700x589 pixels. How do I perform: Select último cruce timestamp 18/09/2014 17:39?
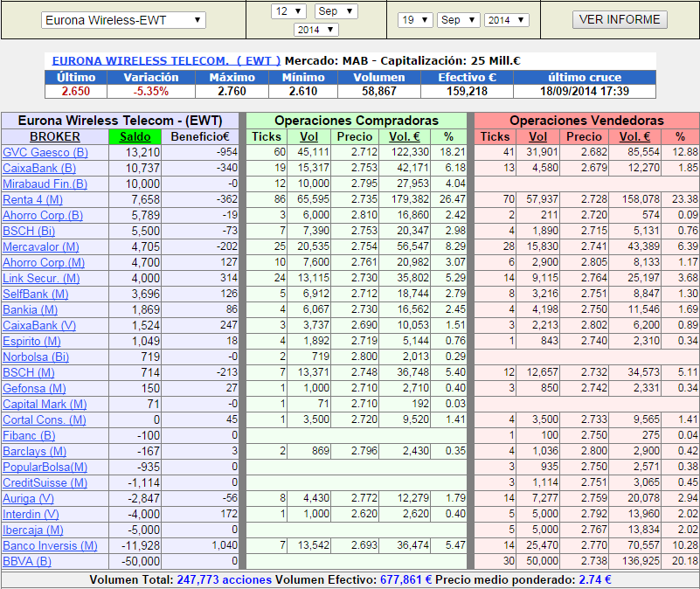point(585,91)
